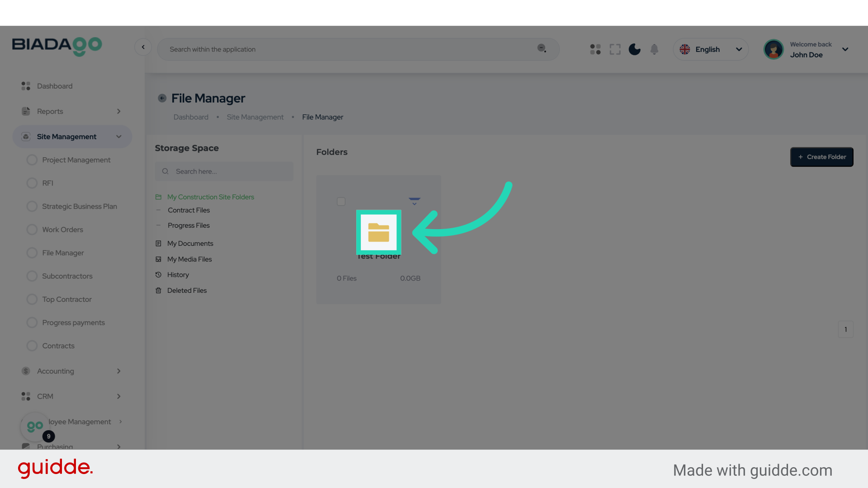Open Deleted Files in Storage Space
This screenshot has width=868, height=488.
(187, 291)
